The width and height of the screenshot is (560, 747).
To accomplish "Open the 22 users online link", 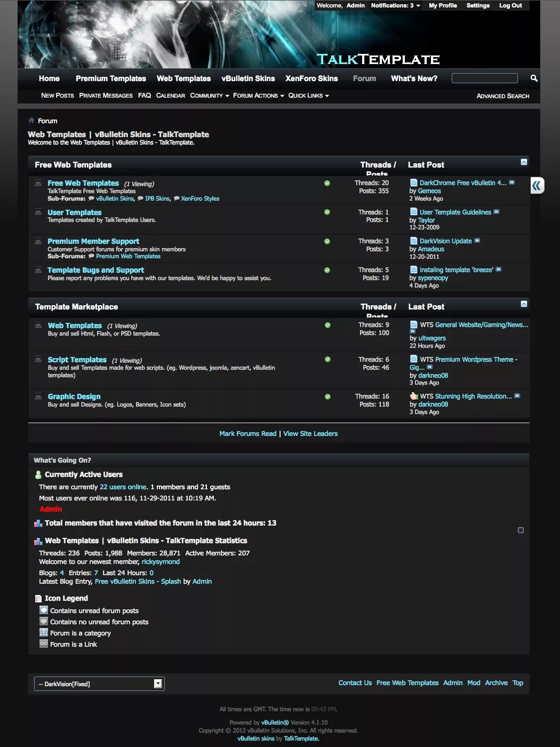I will [x=123, y=487].
